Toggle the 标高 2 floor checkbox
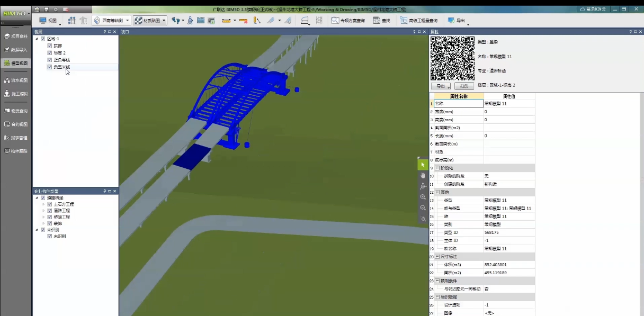Screen dimensions: 644x316 [x=50, y=53]
